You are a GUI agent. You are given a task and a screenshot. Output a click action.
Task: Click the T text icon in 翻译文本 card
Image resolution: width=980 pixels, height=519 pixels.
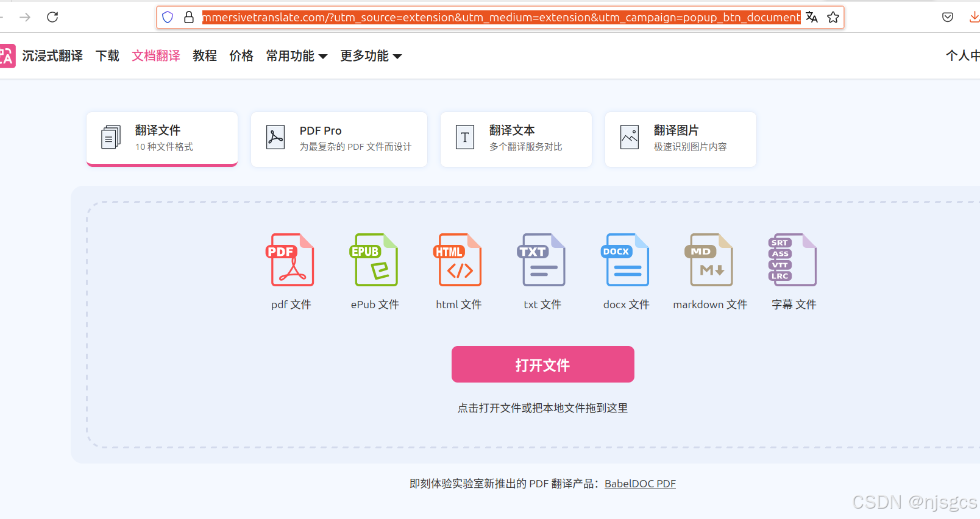(465, 138)
